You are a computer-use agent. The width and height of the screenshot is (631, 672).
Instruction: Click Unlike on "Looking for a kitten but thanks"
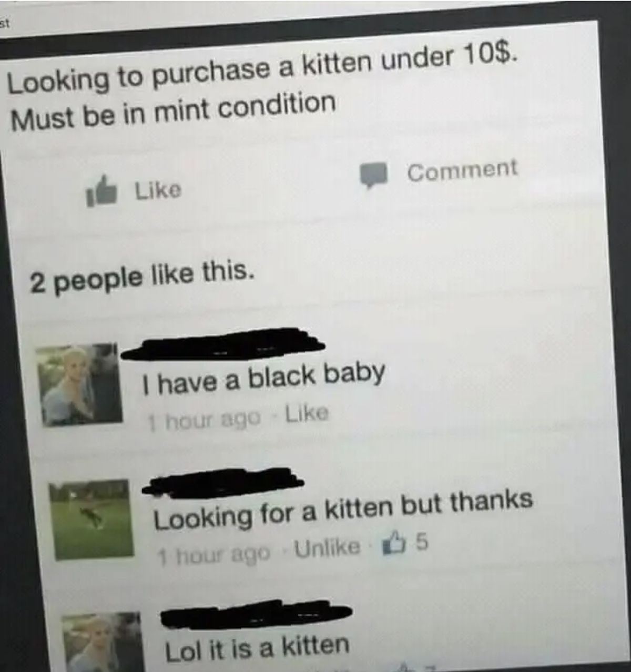[x=328, y=547]
